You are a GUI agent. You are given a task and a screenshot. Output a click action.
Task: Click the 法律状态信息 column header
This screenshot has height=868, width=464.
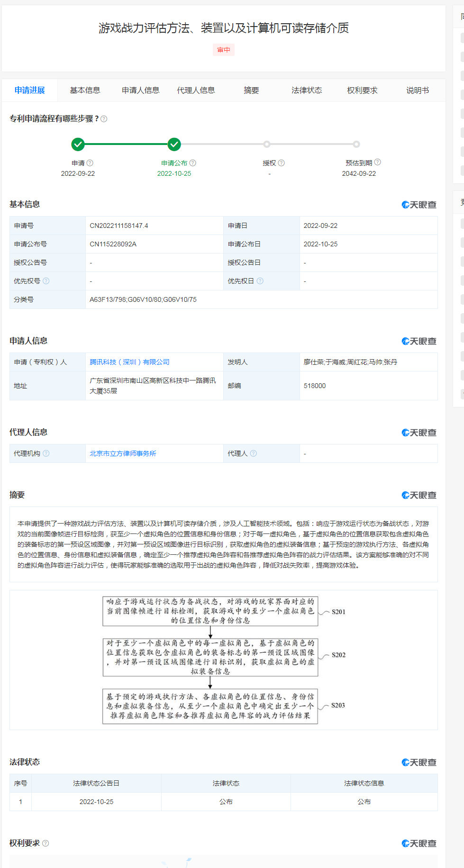click(x=364, y=783)
